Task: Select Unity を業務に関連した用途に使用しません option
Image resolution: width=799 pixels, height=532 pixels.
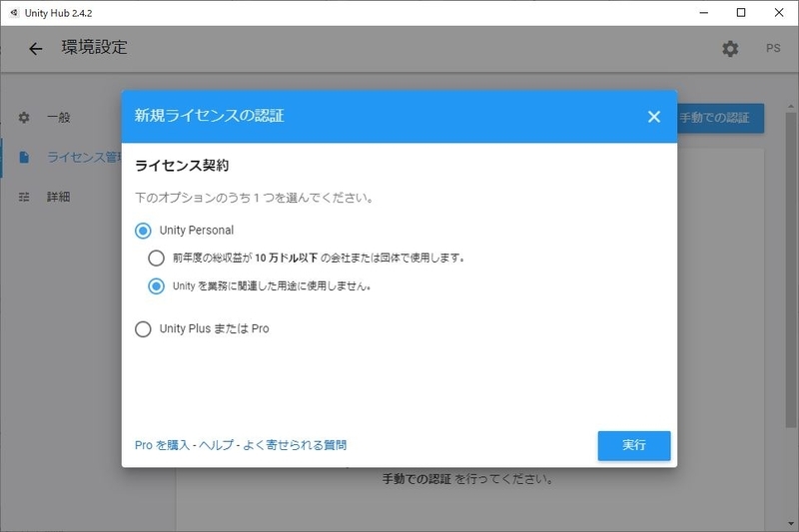Action: 156,286
